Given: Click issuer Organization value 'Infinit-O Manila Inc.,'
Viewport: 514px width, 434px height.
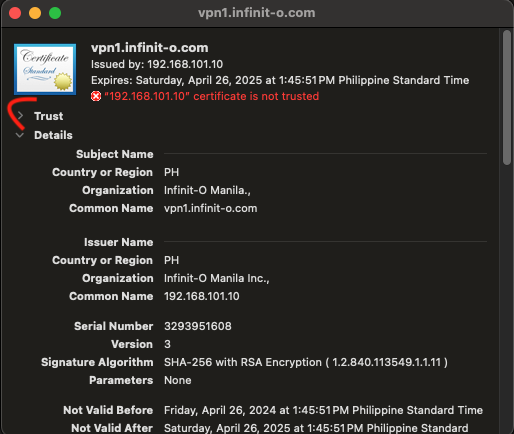Looking at the screenshot, I should coord(217,278).
